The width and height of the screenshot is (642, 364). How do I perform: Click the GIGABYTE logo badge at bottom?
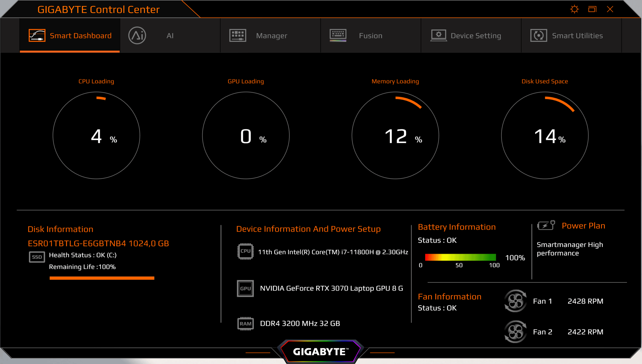[x=320, y=351]
